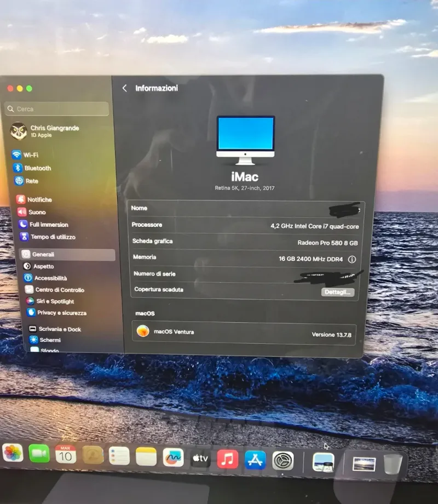
Task: Open Tempo di utilizzo settings
Action: coord(48,237)
